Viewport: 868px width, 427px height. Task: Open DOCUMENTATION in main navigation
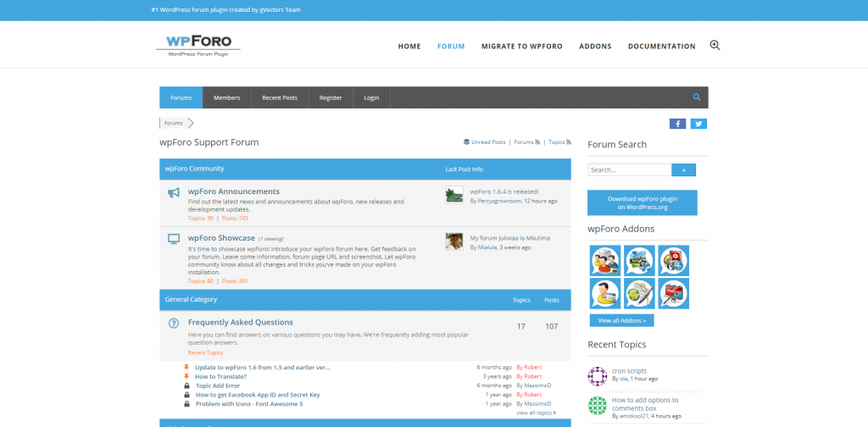click(661, 47)
